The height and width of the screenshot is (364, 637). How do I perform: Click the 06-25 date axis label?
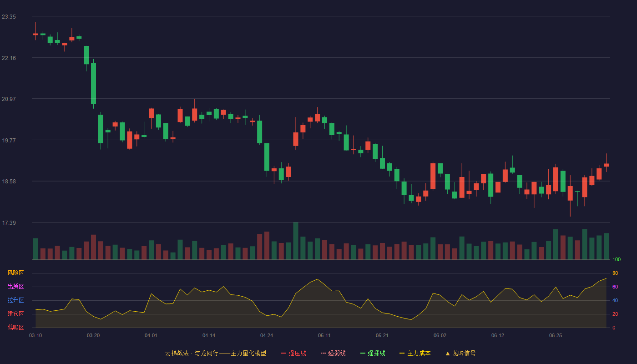556,335
